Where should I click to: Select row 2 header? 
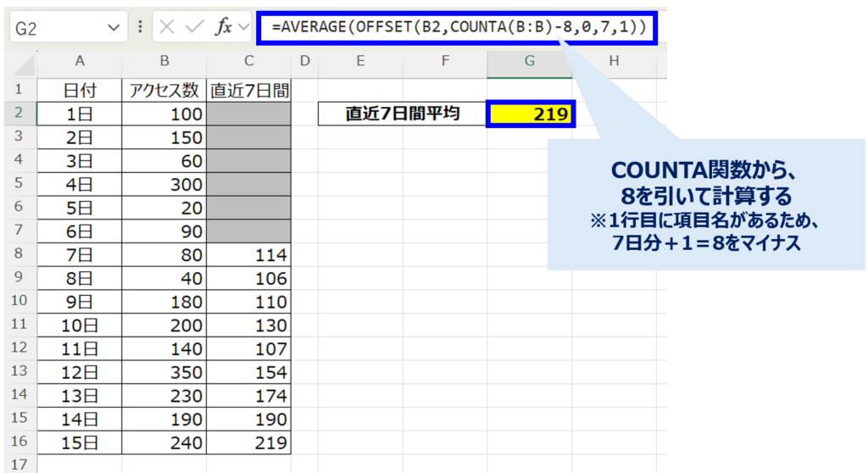point(19,113)
